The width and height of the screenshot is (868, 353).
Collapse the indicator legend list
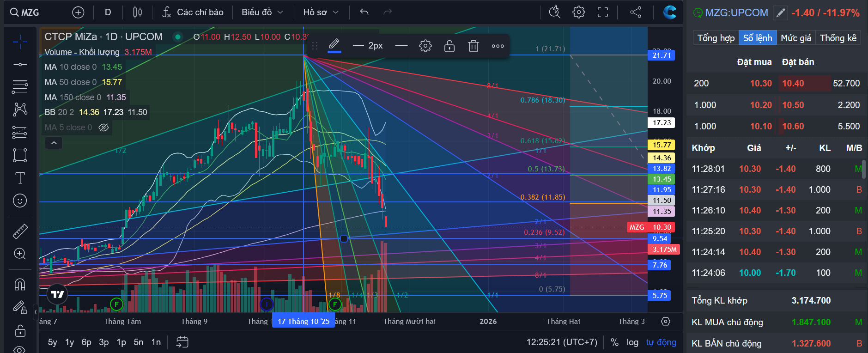54,143
